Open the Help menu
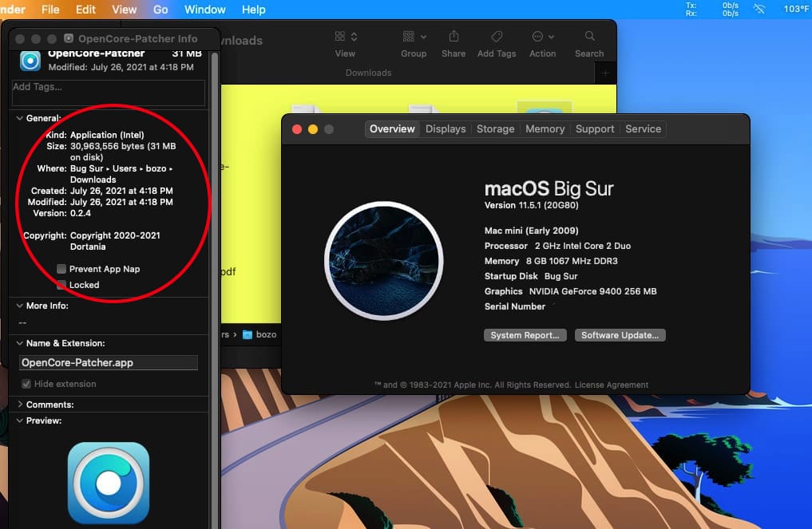812x529 pixels. pos(254,10)
